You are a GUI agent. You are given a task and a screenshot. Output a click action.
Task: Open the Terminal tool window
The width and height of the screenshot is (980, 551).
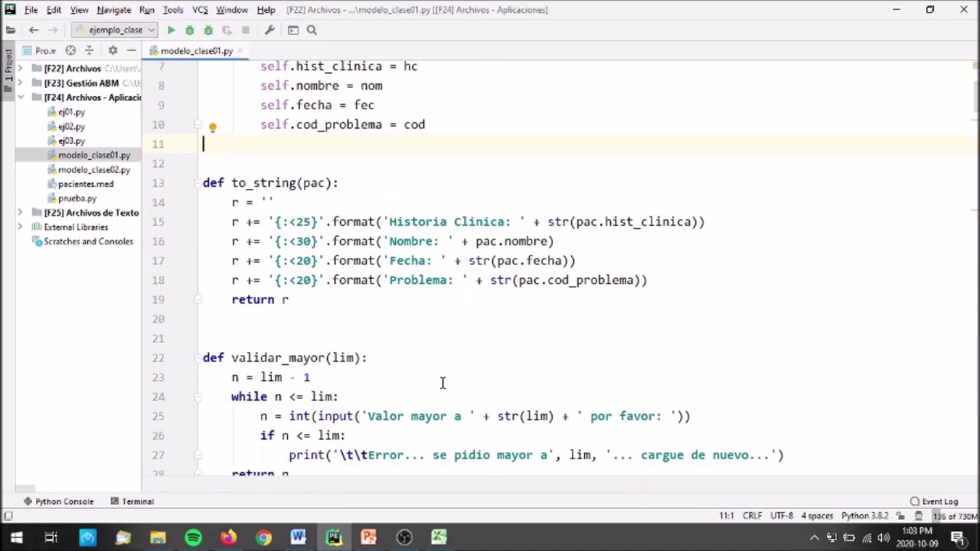(x=132, y=501)
